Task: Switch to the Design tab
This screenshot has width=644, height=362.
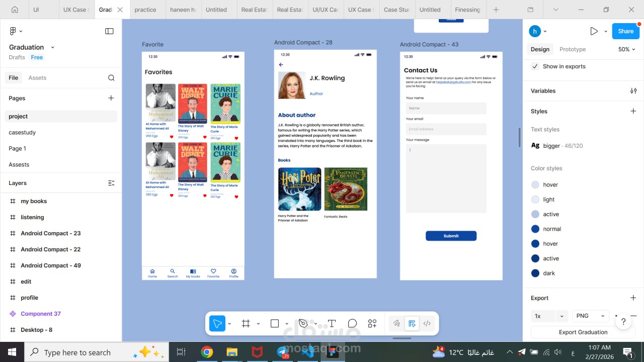Action: click(x=540, y=49)
